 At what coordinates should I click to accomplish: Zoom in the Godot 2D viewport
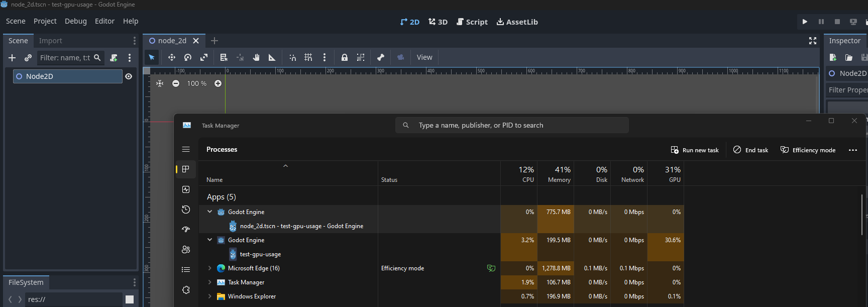218,83
